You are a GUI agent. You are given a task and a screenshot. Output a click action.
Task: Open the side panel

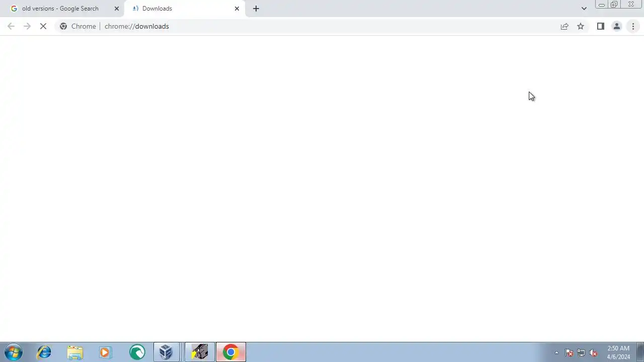point(601,26)
